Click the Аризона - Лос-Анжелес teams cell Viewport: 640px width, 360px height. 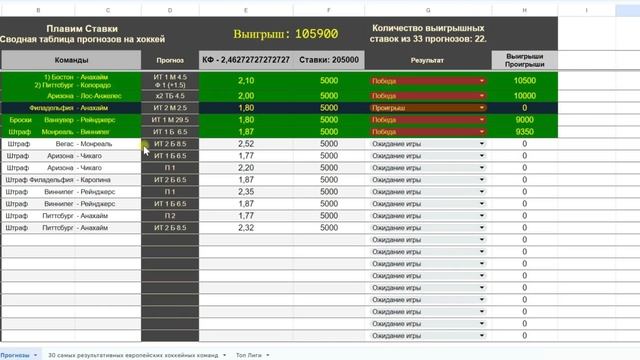[71, 96]
